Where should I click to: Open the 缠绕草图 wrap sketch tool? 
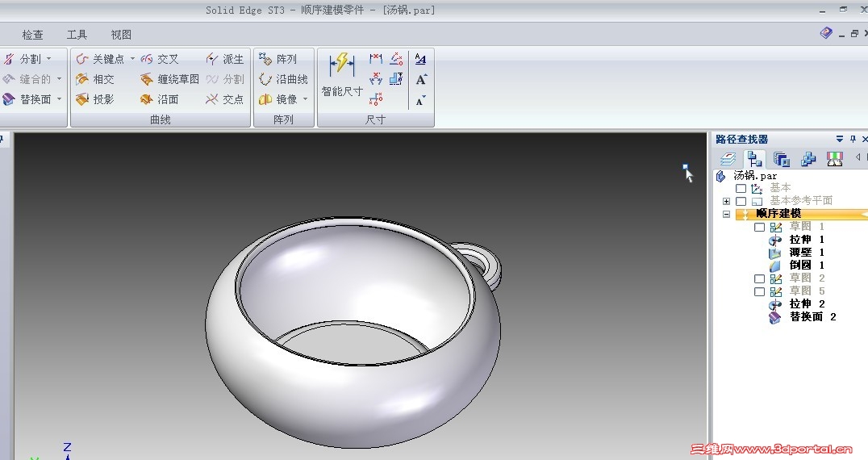(169, 79)
